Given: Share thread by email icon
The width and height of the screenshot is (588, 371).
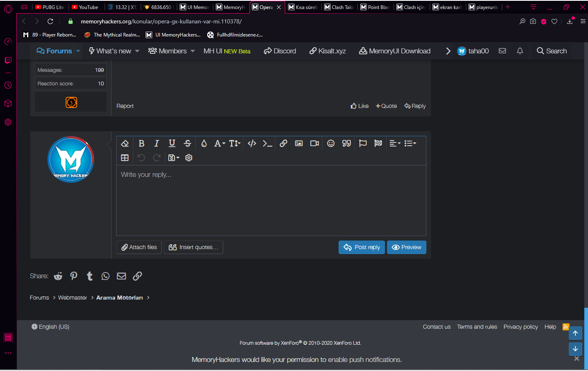Looking at the screenshot, I should coord(121,276).
